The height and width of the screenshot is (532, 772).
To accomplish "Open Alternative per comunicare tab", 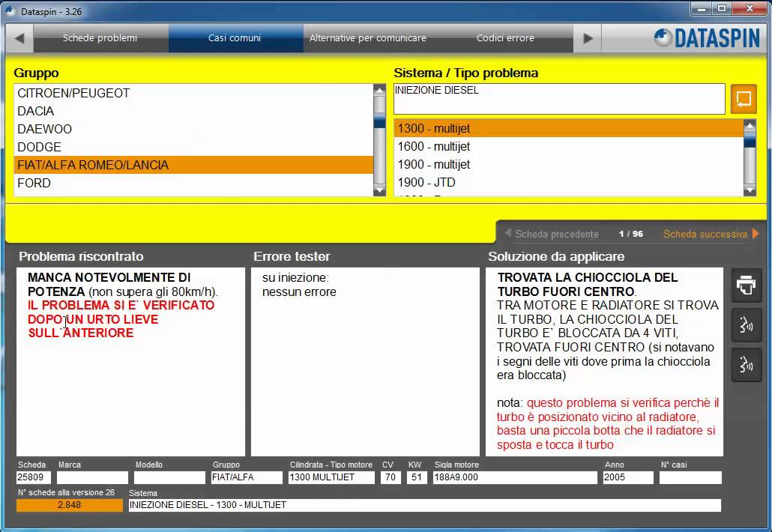I will click(x=368, y=38).
